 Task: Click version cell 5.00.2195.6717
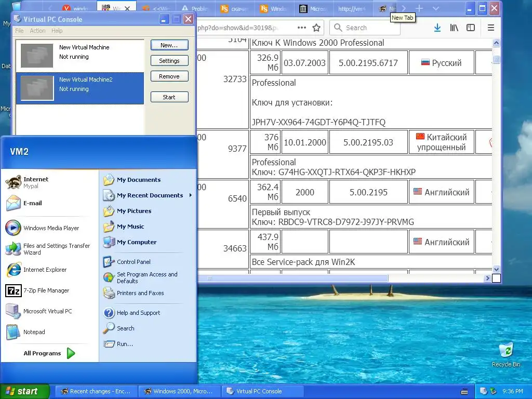point(368,63)
